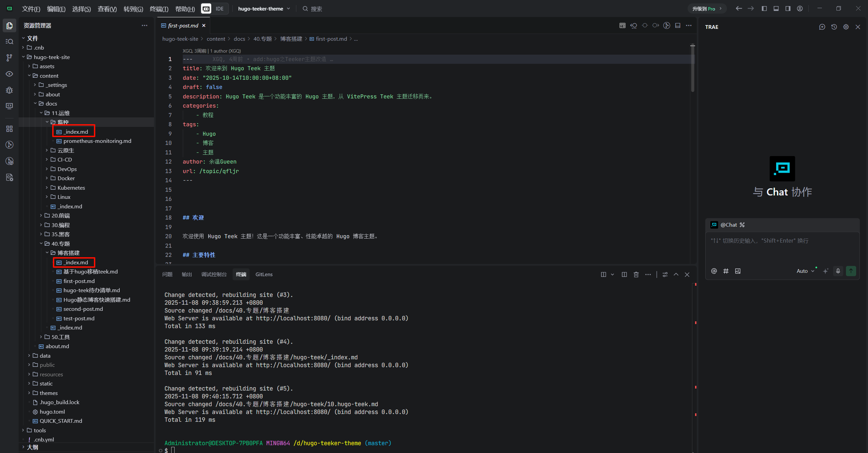This screenshot has width=868, height=453.
Task: Click the voice input microphone icon
Action: point(838,271)
